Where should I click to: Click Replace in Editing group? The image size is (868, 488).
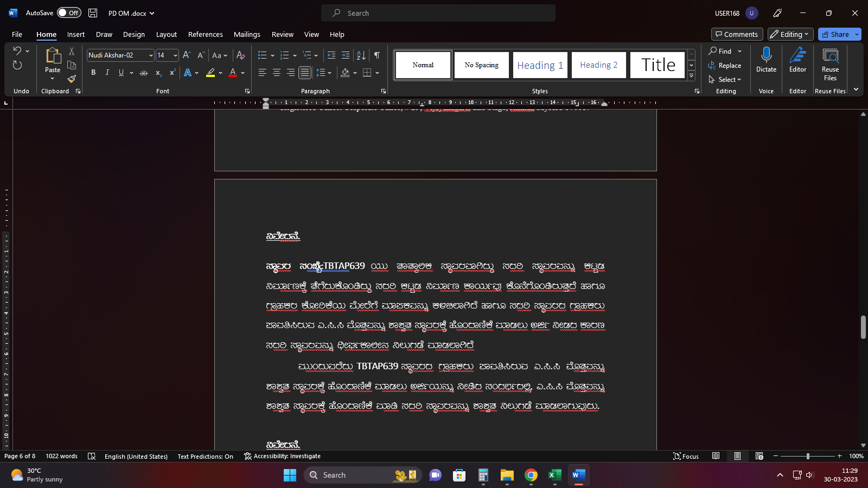725,66
